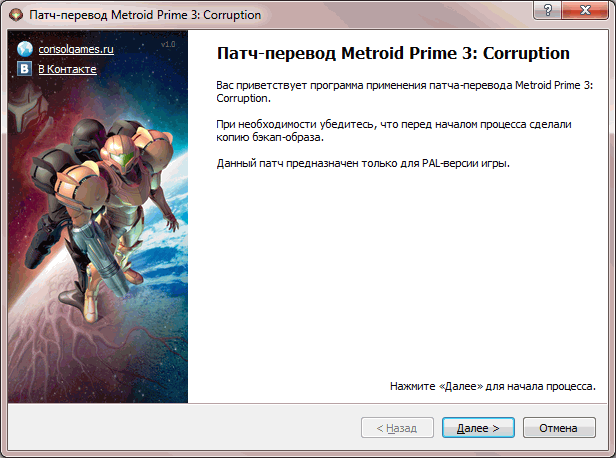Cancel setup with the Отмена button
The width and height of the screenshot is (616, 458).
click(x=559, y=427)
